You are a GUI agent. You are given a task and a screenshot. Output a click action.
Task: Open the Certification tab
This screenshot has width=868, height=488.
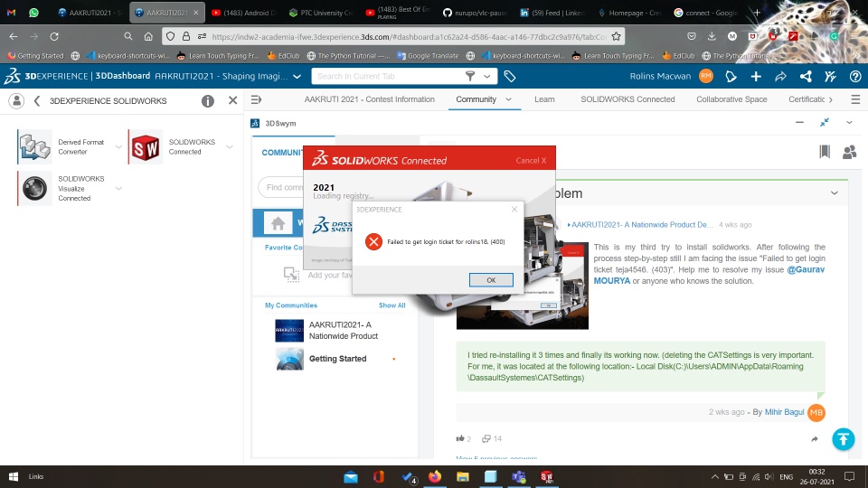807,99
